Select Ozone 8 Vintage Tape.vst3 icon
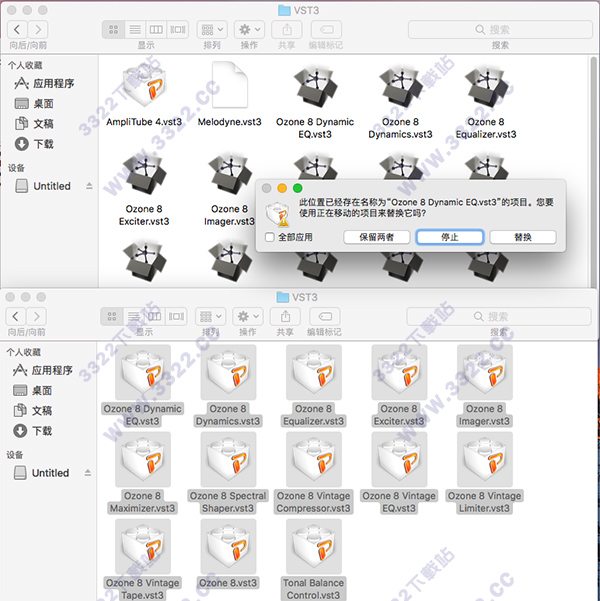The width and height of the screenshot is (600, 601). coord(143,546)
